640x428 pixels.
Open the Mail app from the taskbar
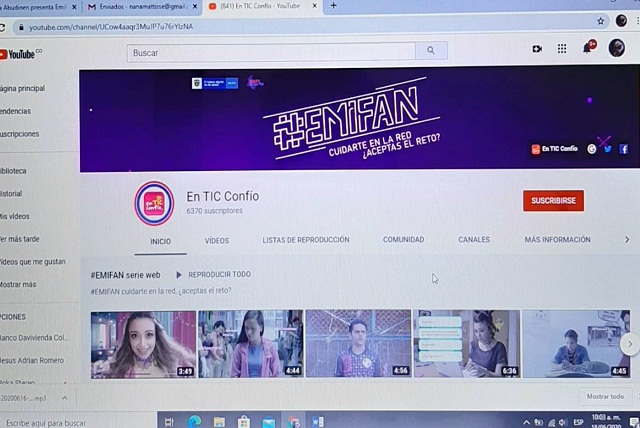[269, 422]
